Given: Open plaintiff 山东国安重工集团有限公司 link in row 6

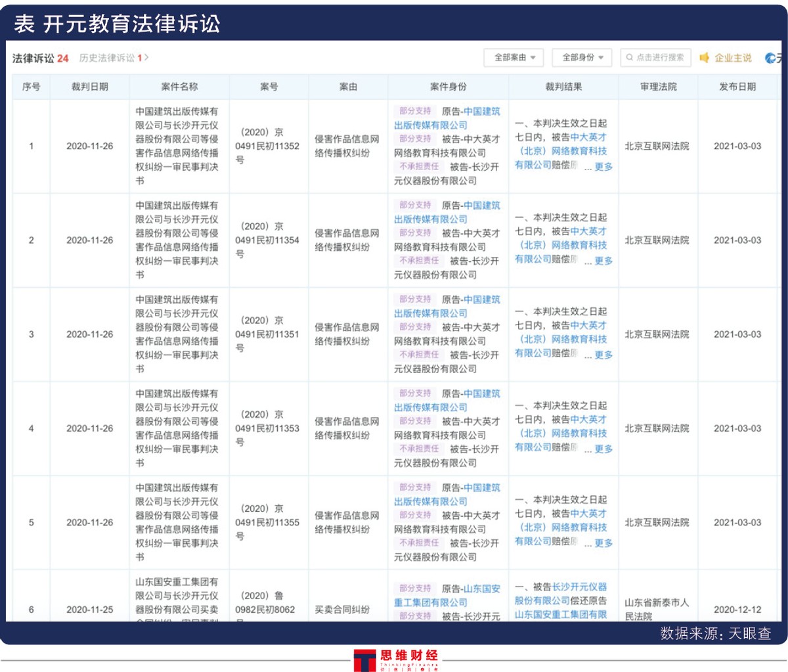Looking at the screenshot, I should point(447,595).
